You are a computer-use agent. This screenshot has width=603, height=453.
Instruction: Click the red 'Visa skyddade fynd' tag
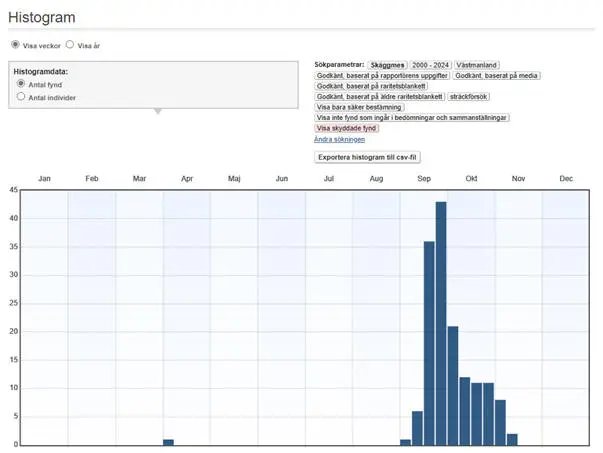pos(347,128)
